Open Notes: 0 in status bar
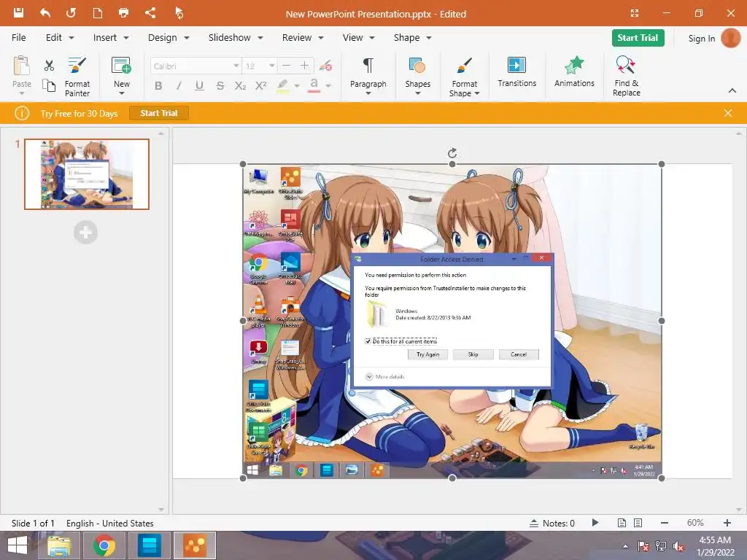This screenshot has width=747, height=560. (552, 524)
